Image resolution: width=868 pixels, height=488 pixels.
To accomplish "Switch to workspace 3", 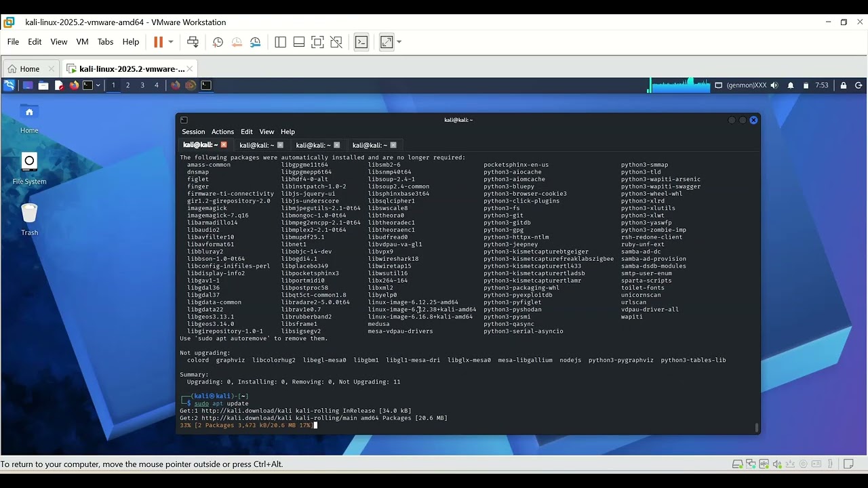I will 142,85.
